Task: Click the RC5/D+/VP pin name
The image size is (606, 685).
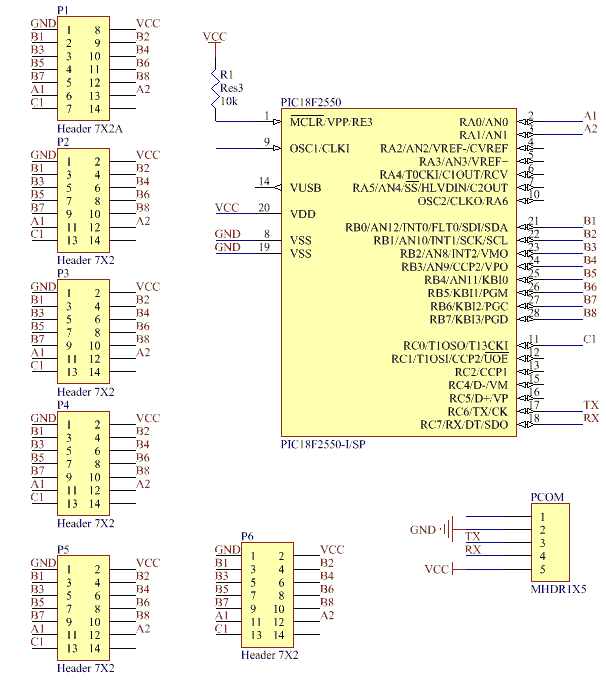Action: coord(479,398)
